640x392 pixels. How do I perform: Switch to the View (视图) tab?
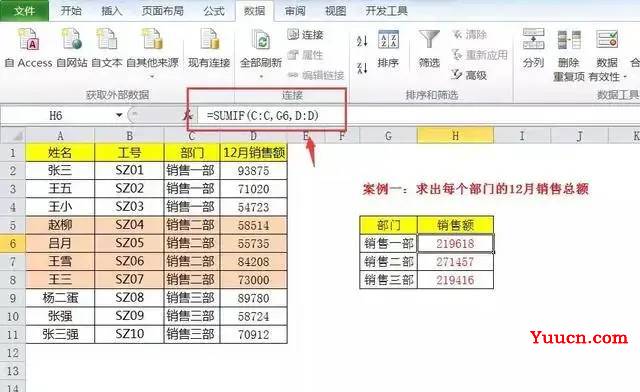point(335,11)
